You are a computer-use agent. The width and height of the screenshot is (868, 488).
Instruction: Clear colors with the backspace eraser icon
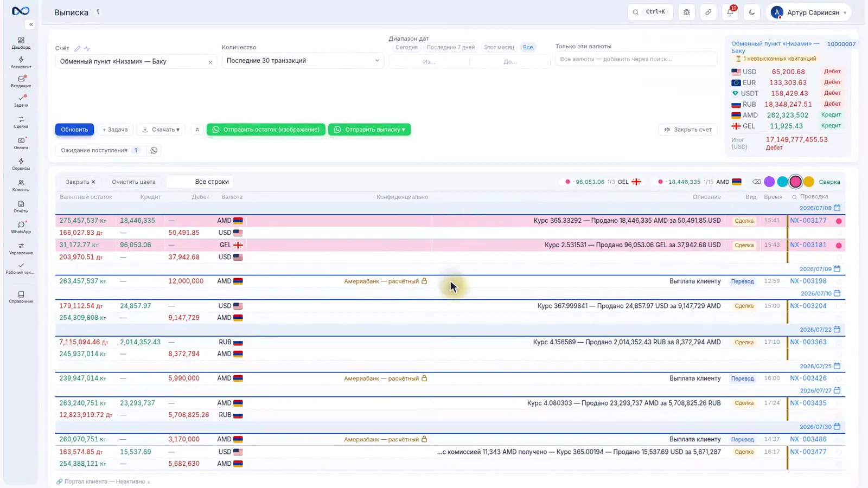[756, 182]
